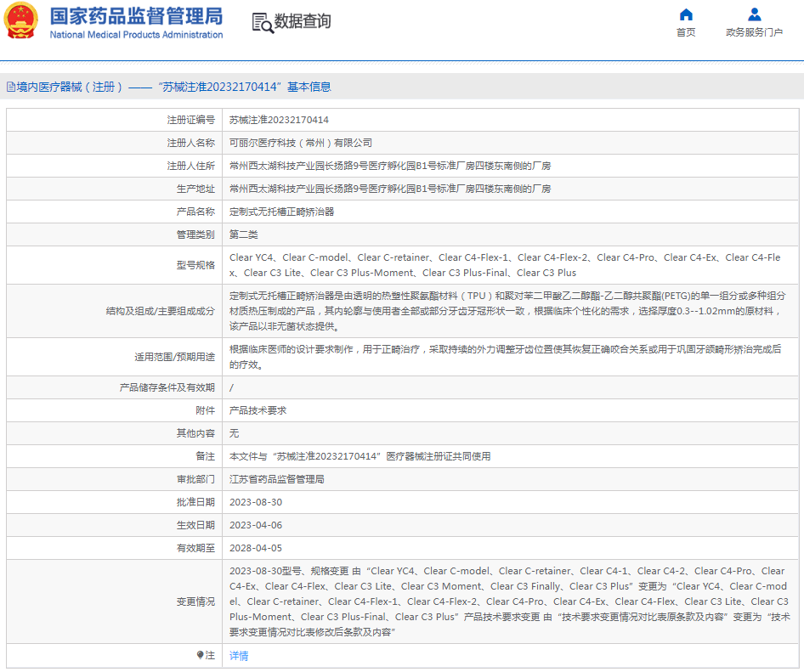Click the 首页 text label
This screenshot has height=672, width=804.
click(686, 32)
